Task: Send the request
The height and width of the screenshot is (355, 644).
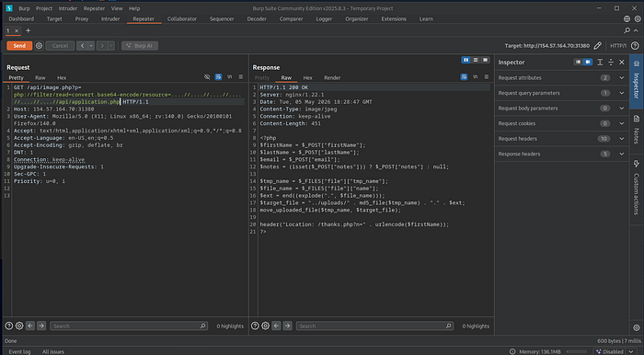Action: (x=19, y=46)
